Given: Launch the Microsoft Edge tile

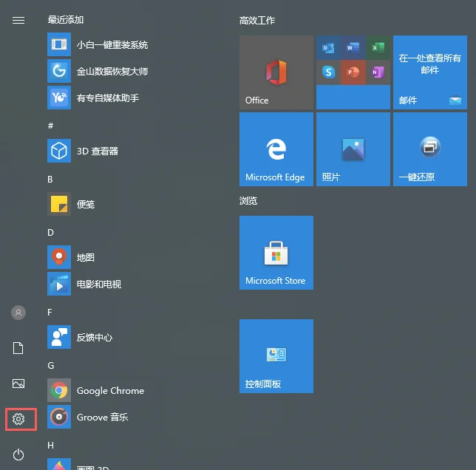Looking at the screenshot, I should pos(276,149).
